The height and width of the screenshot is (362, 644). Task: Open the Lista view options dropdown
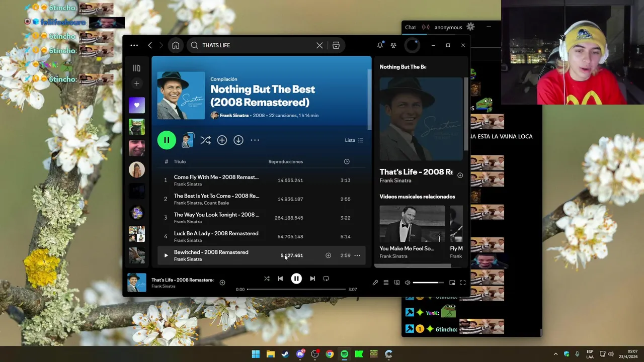pyautogui.click(x=354, y=140)
